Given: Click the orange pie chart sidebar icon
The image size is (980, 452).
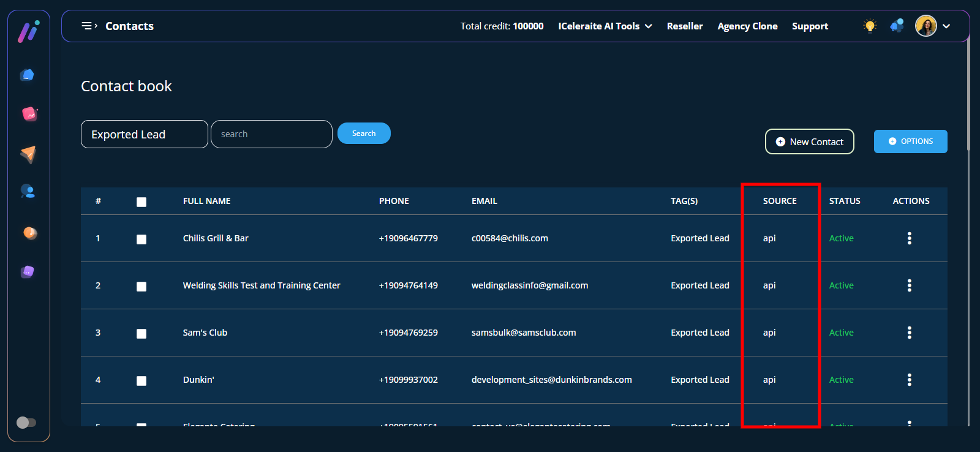Looking at the screenshot, I should coord(29,233).
